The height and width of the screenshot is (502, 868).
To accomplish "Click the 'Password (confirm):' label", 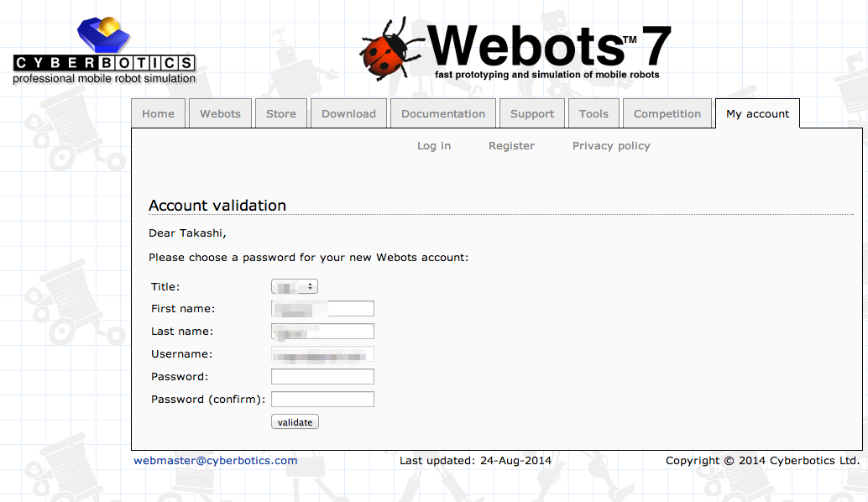I will click(208, 399).
